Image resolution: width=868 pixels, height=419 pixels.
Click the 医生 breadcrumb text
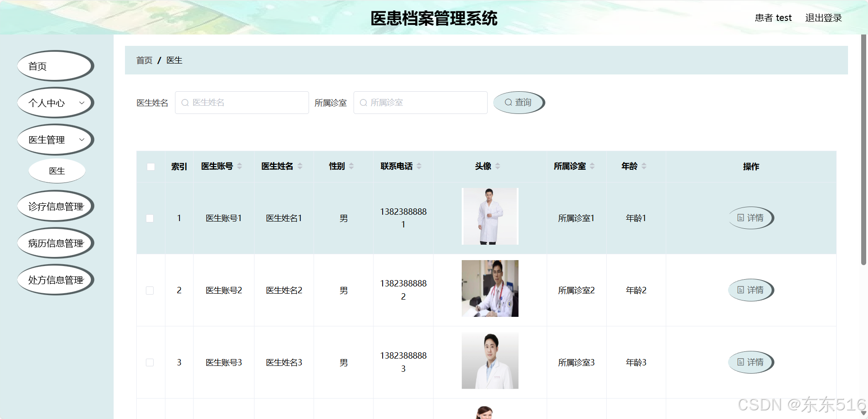click(175, 60)
